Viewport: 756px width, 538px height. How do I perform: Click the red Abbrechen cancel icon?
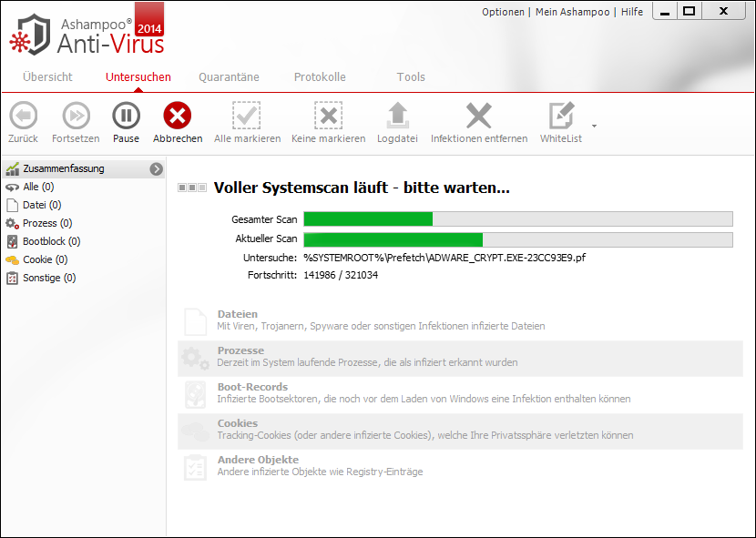coord(178,116)
